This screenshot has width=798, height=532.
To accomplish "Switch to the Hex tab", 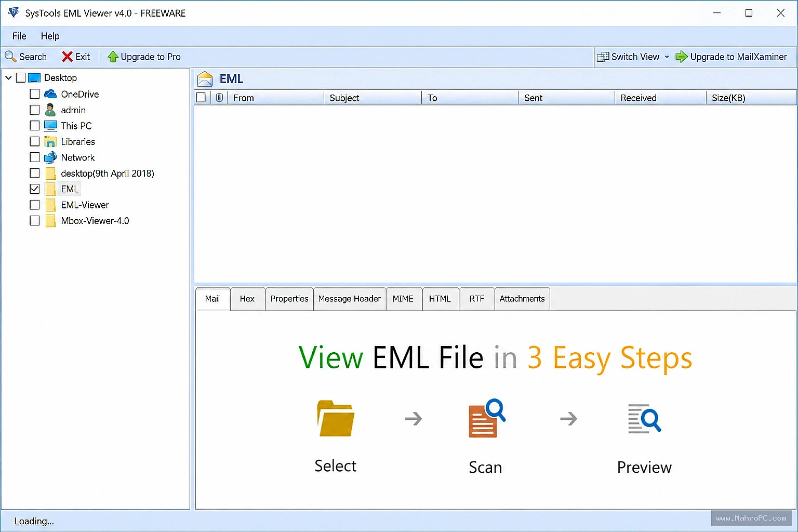I will click(247, 299).
